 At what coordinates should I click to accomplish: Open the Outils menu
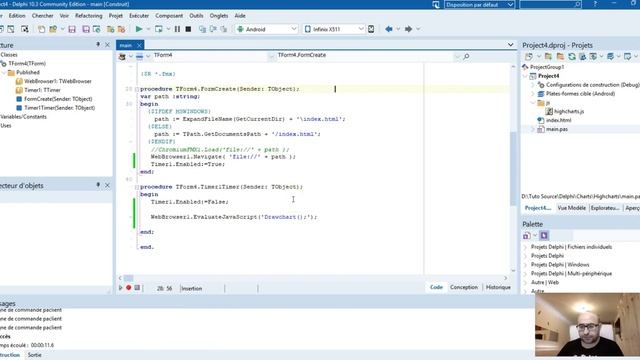[x=196, y=16]
